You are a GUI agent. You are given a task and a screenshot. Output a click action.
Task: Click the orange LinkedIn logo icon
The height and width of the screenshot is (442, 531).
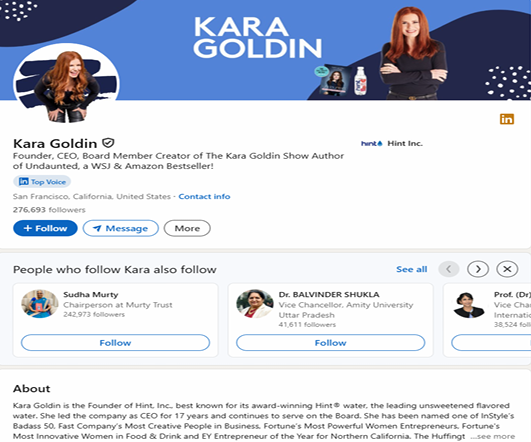point(507,119)
